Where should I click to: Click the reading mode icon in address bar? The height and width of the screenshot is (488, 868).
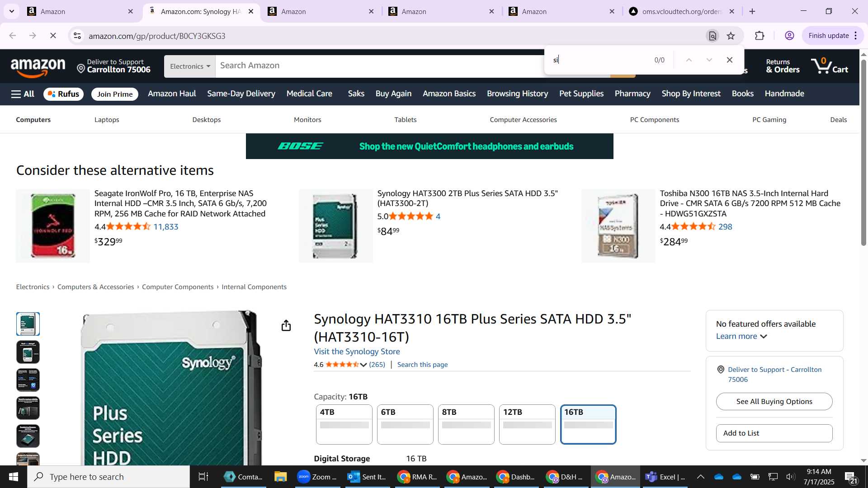click(712, 36)
